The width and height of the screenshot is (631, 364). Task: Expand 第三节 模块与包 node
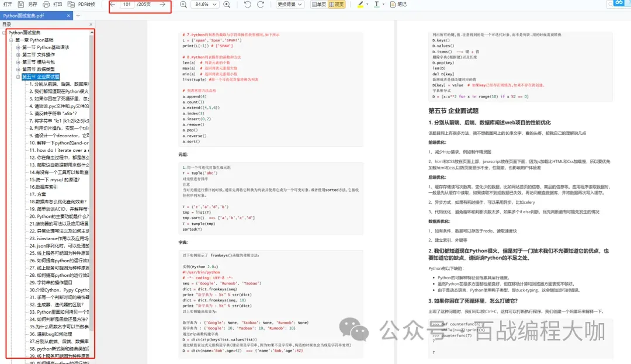click(x=18, y=62)
